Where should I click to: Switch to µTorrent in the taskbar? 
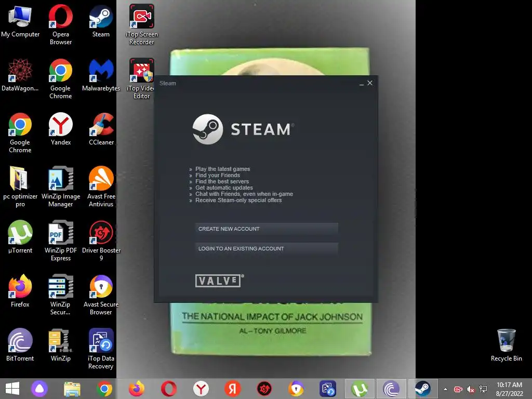[x=360, y=389]
